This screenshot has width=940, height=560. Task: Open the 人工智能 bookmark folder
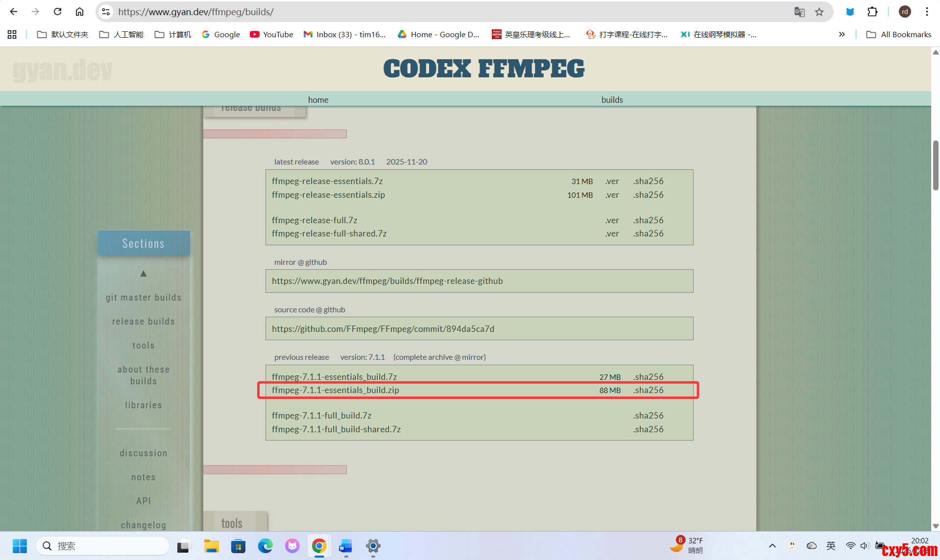121,34
